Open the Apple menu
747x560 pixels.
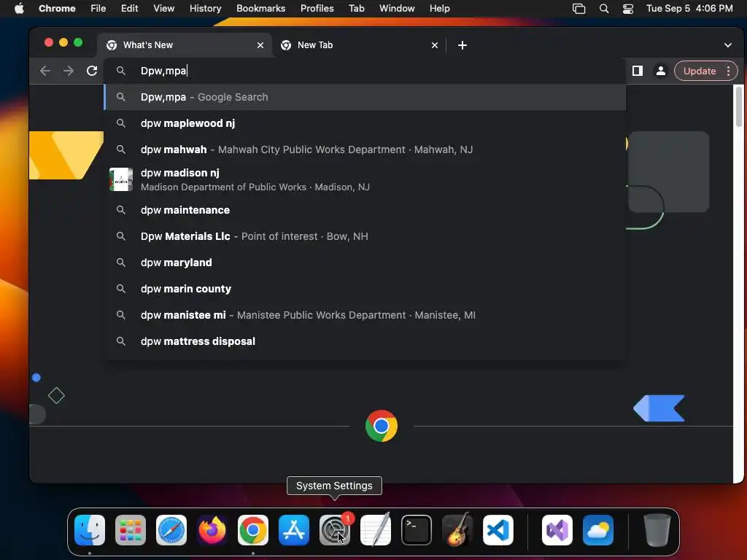pyautogui.click(x=19, y=9)
